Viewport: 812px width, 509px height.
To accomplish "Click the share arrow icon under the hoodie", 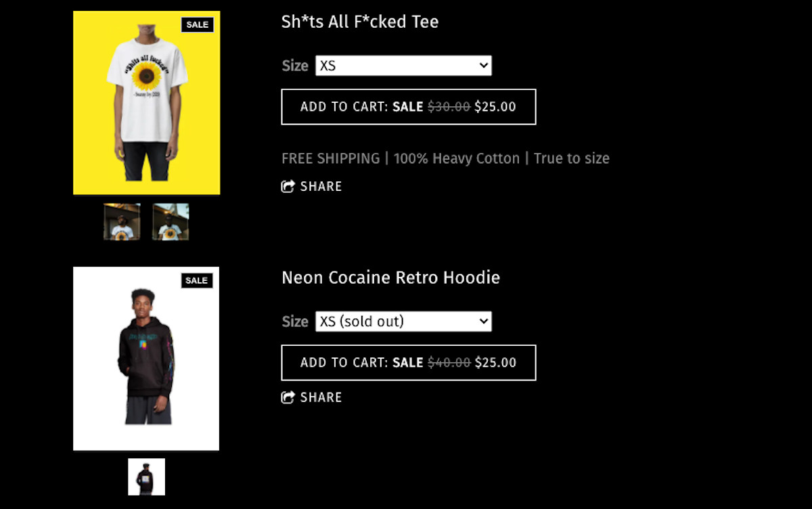I will coord(288,397).
